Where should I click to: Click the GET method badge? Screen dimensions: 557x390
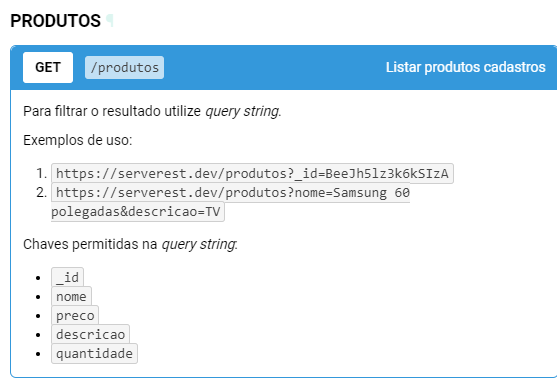pyautogui.click(x=48, y=67)
